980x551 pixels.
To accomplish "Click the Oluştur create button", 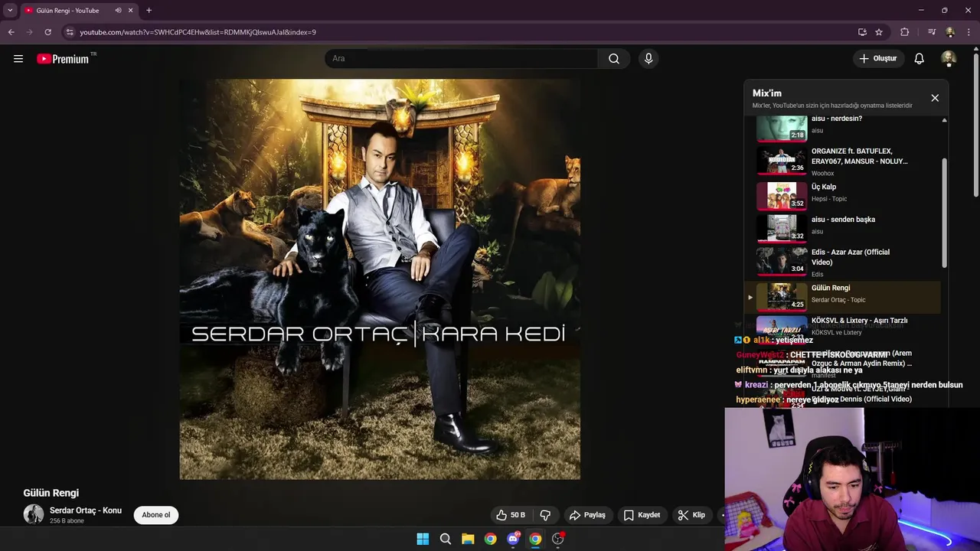I will 878,58.
